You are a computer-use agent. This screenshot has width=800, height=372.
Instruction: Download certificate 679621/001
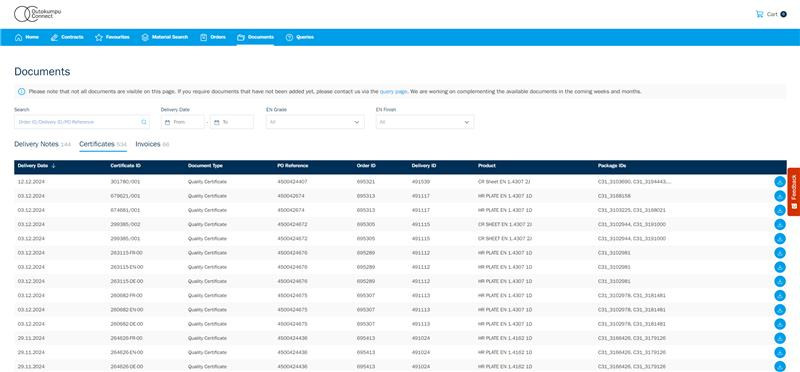coord(780,196)
